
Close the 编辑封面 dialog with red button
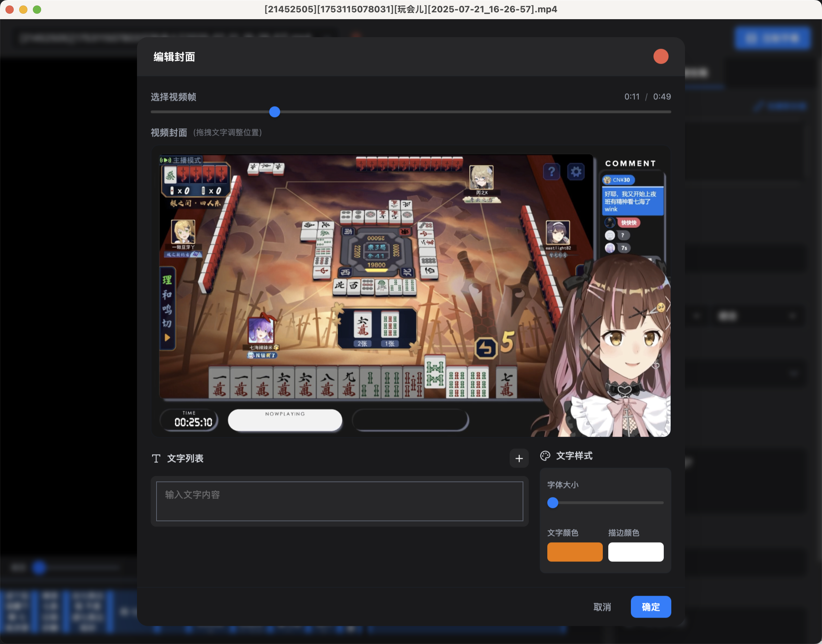click(x=660, y=57)
